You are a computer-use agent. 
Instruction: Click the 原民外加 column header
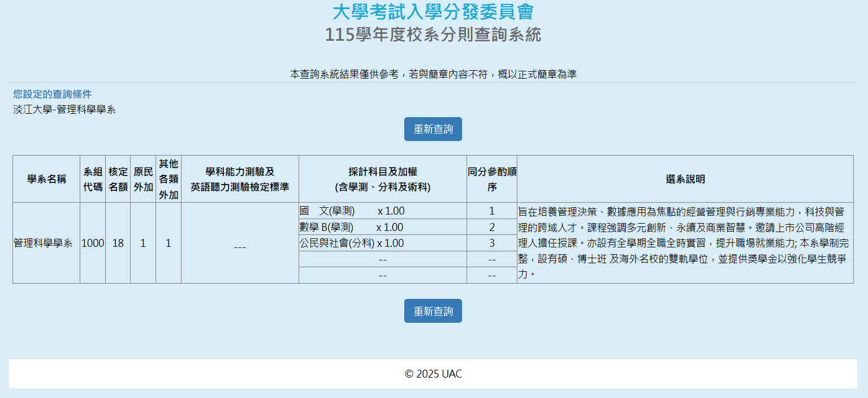(x=143, y=179)
